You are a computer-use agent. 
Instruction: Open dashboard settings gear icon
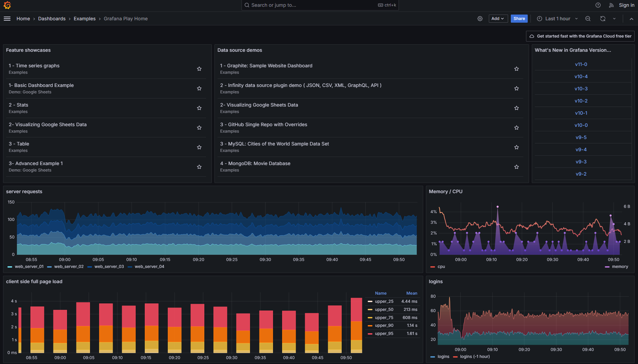coord(480,19)
